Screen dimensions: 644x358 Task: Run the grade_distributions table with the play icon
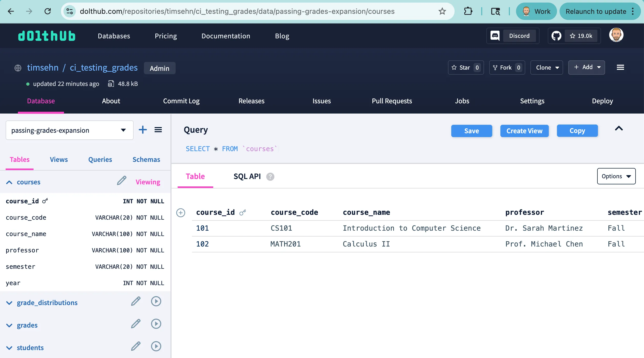pyautogui.click(x=156, y=301)
